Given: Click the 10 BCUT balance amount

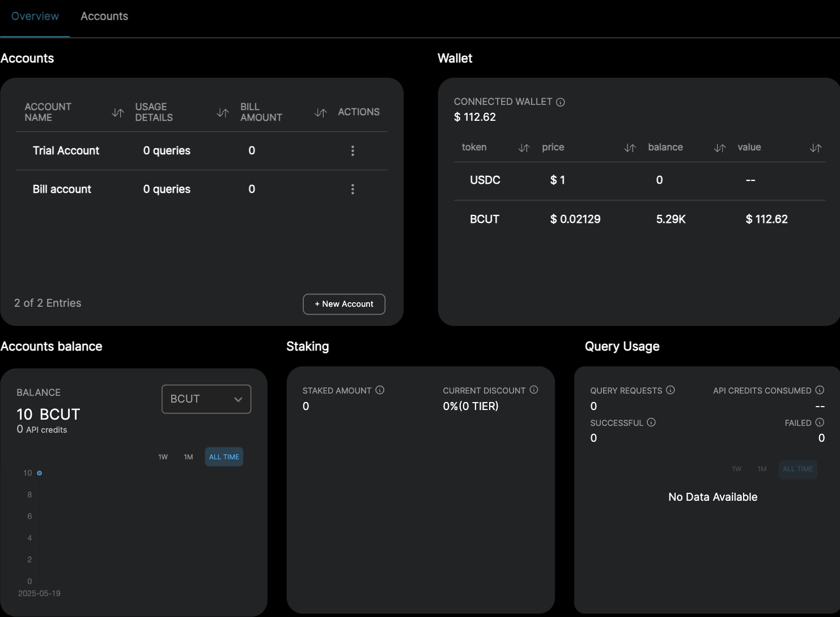Looking at the screenshot, I should (48, 415).
